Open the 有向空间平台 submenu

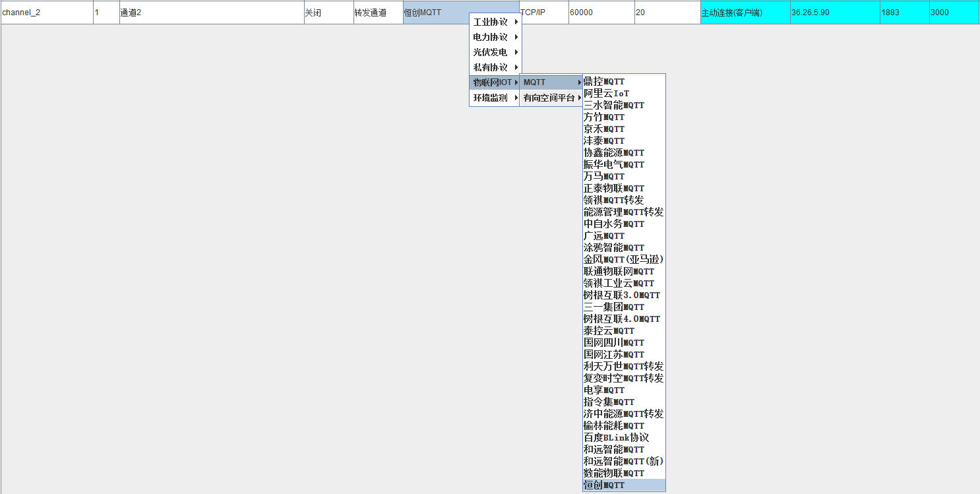(x=551, y=98)
